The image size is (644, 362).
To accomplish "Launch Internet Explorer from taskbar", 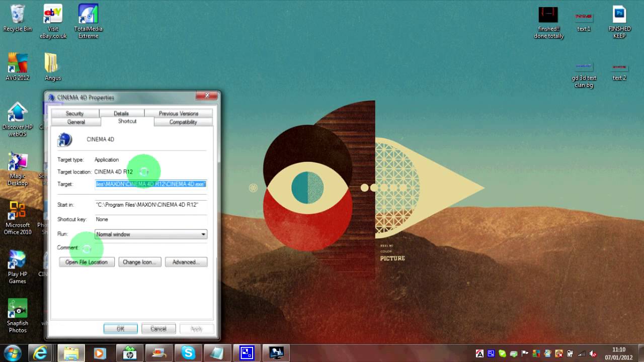I will point(40,353).
